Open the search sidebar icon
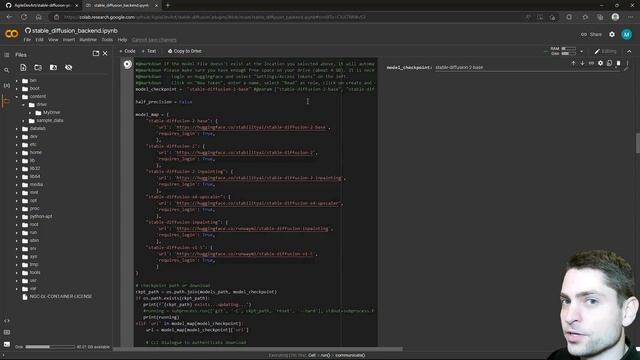 click(x=7, y=70)
